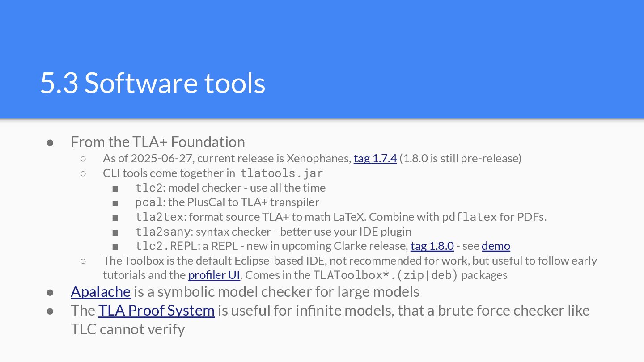Open the profiler UI link
This screenshot has width=644, height=362.
(214, 275)
